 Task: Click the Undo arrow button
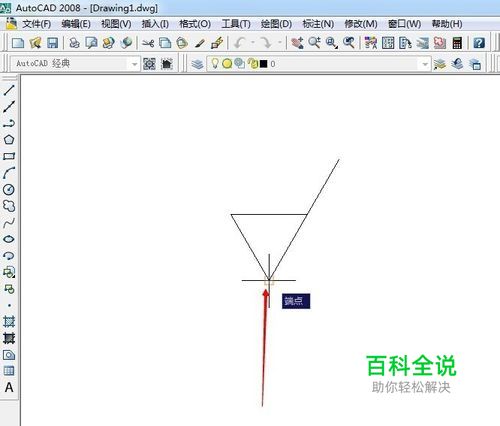click(240, 43)
